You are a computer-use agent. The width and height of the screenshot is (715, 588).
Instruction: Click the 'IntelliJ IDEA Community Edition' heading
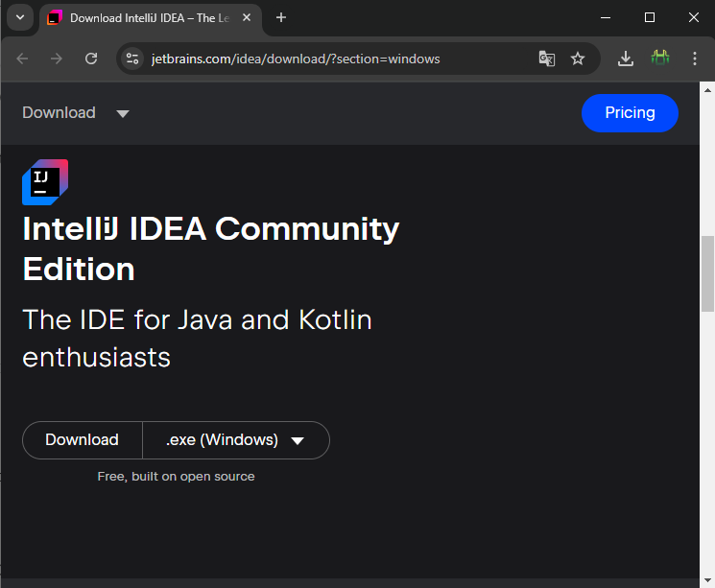coord(211,248)
